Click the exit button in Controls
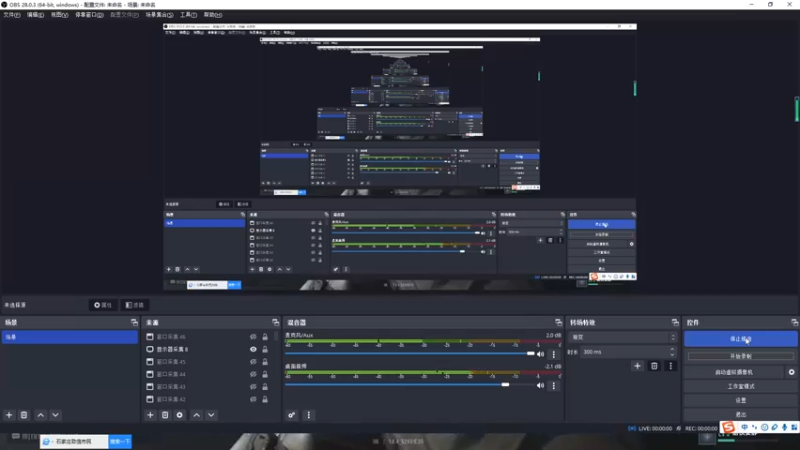800x450 pixels. 740,414
